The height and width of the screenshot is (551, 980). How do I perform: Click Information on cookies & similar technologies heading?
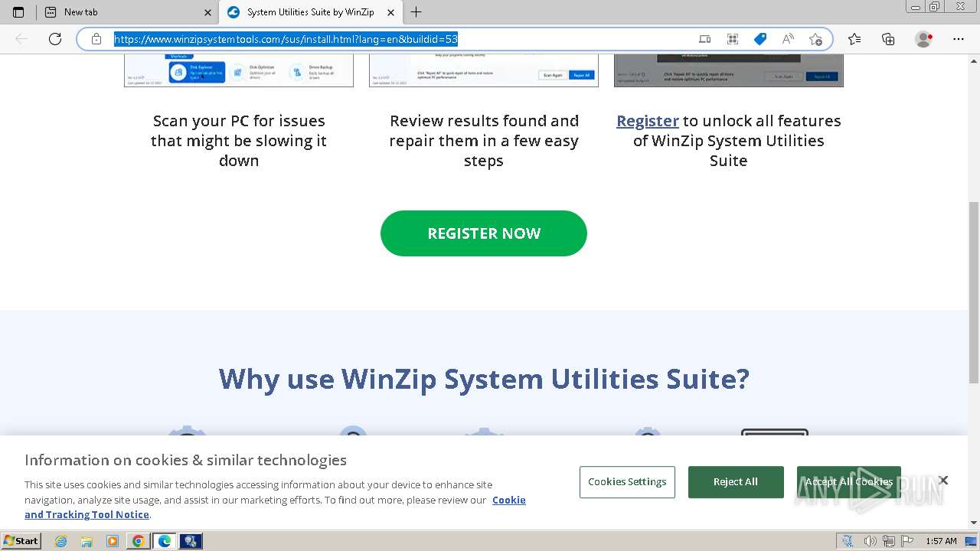click(186, 460)
